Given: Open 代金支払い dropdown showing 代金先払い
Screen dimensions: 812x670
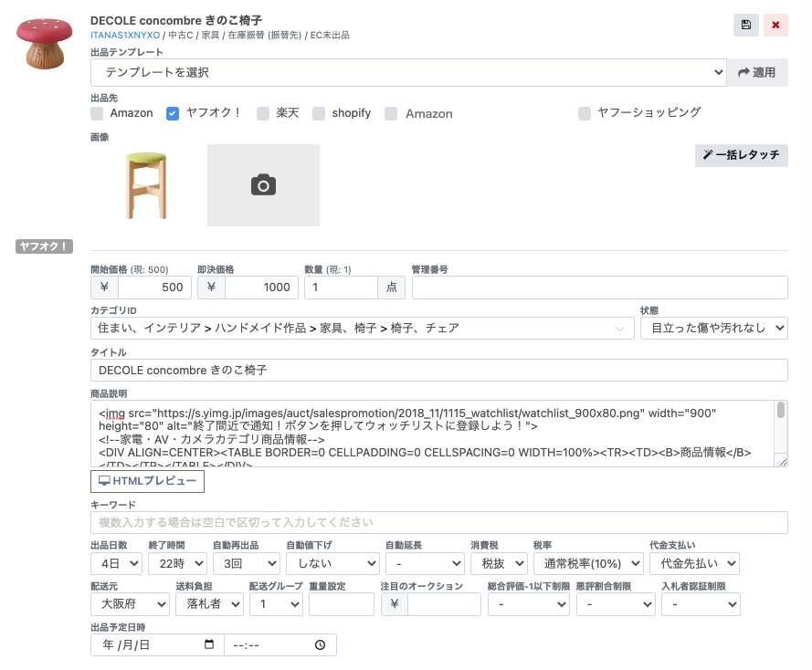Looking at the screenshot, I should [694, 563].
